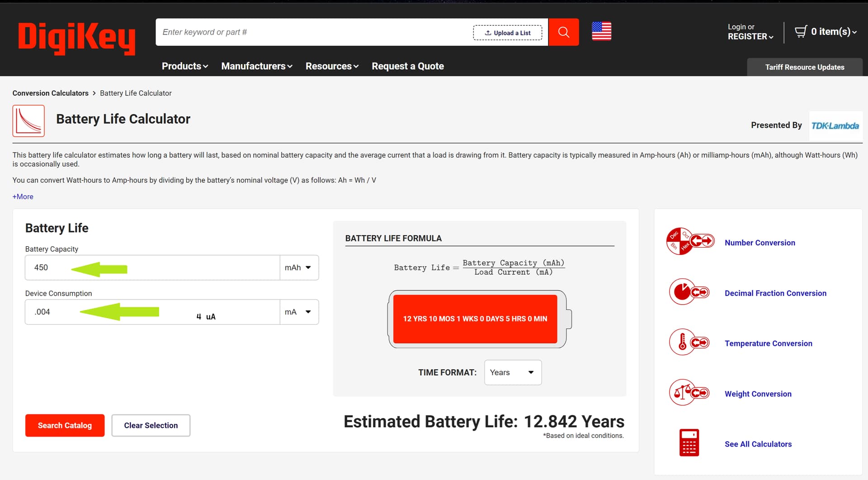Viewport: 868px width, 480px height.
Task: Click Upload a List button
Action: coord(507,33)
